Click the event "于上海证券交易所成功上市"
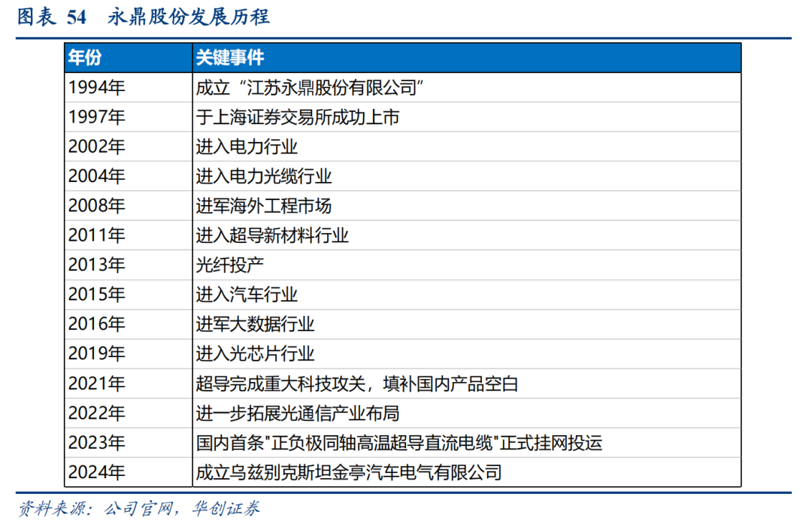Screen dimensions: 812x524 [297, 117]
